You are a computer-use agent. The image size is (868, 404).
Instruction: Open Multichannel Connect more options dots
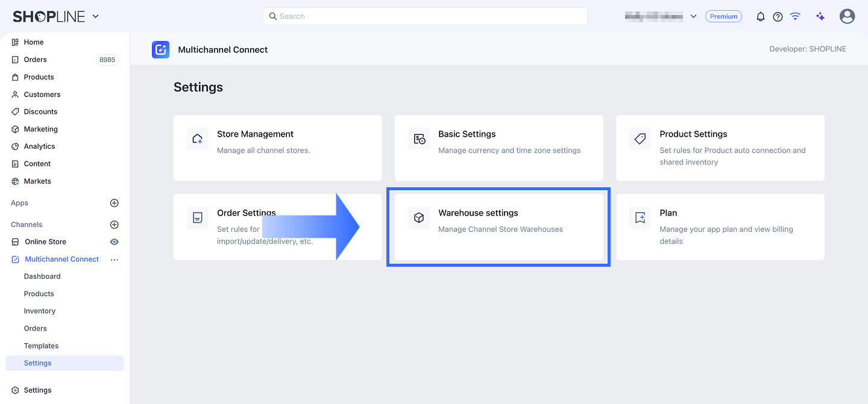pos(115,259)
